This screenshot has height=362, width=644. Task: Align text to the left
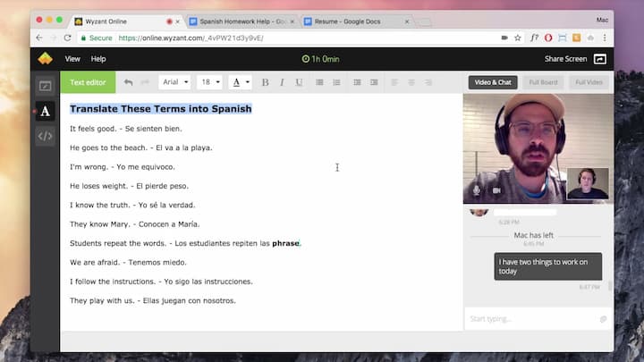pos(394,82)
